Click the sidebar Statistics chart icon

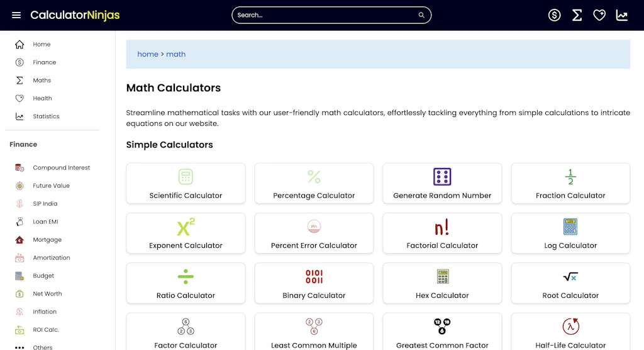(x=19, y=116)
